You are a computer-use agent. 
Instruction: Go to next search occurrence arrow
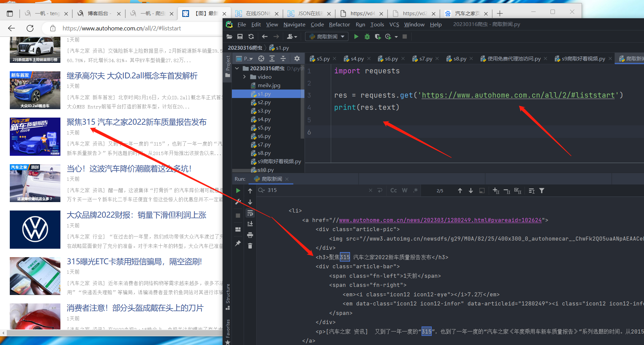click(x=471, y=191)
